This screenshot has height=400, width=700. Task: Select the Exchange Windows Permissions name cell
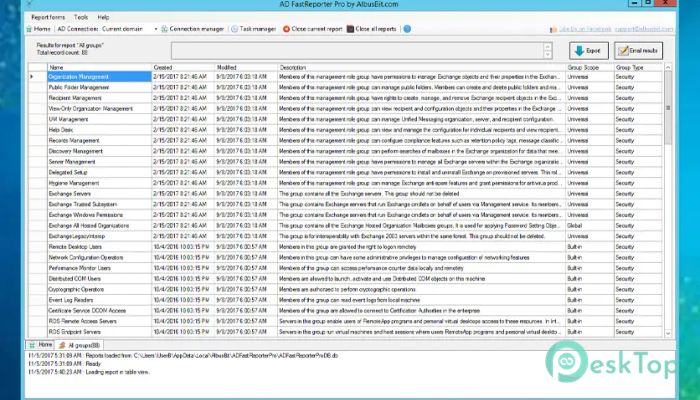click(x=99, y=215)
